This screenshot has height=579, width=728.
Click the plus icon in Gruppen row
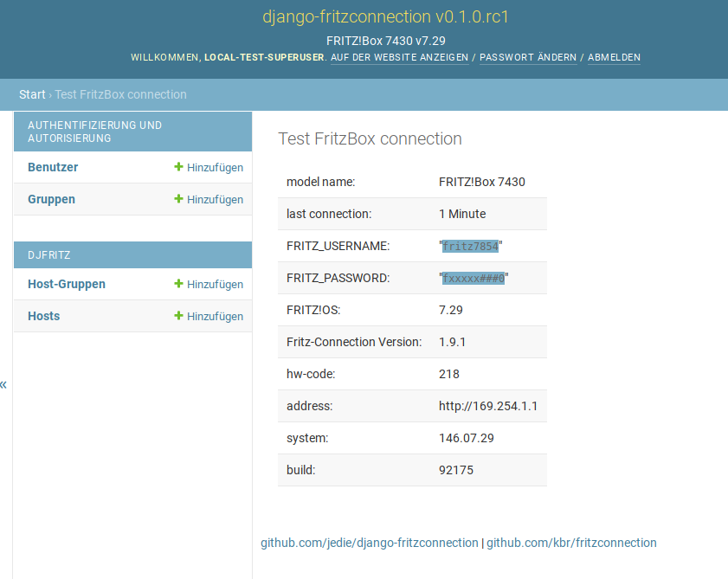point(178,199)
